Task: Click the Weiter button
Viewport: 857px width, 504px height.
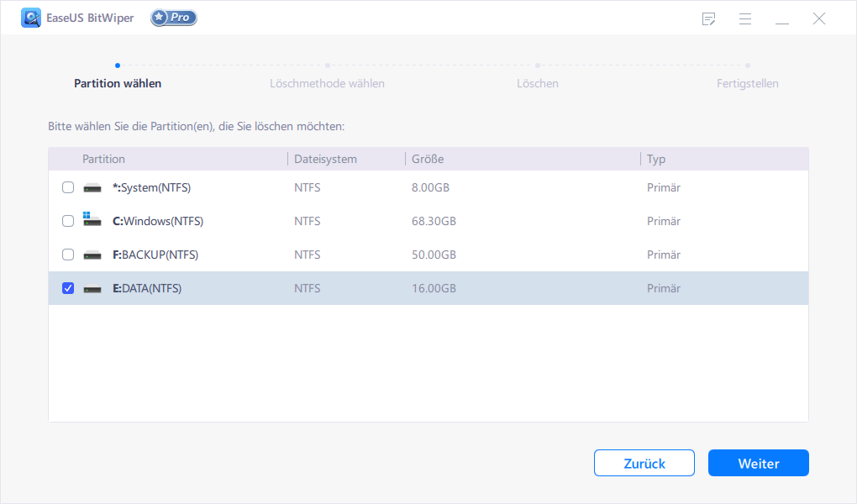Action: (x=758, y=463)
